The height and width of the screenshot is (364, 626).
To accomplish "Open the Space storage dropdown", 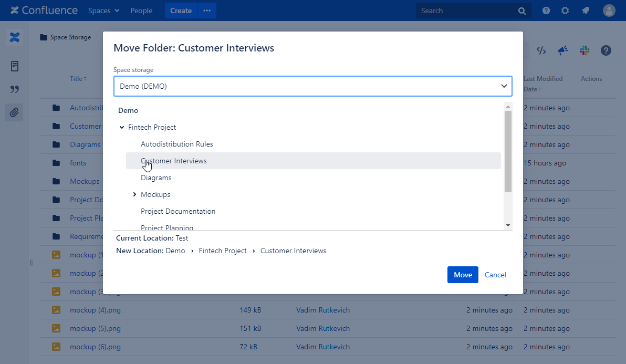I will (312, 86).
